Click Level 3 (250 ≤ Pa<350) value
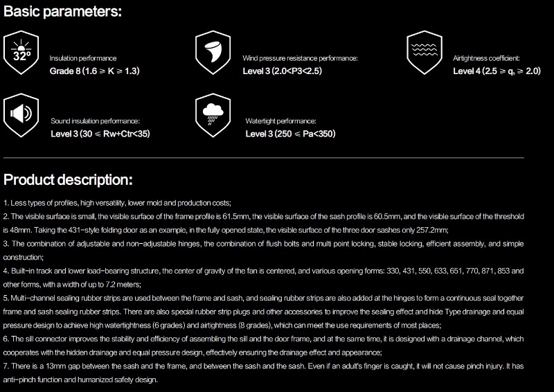This screenshot has height=392, width=554. (x=290, y=134)
